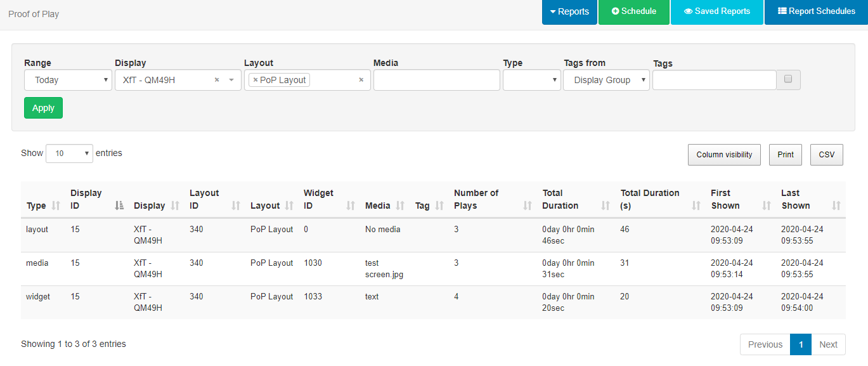Sort table by Type column arrows
Viewport: 868px width, 366px height.
[x=56, y=206]
